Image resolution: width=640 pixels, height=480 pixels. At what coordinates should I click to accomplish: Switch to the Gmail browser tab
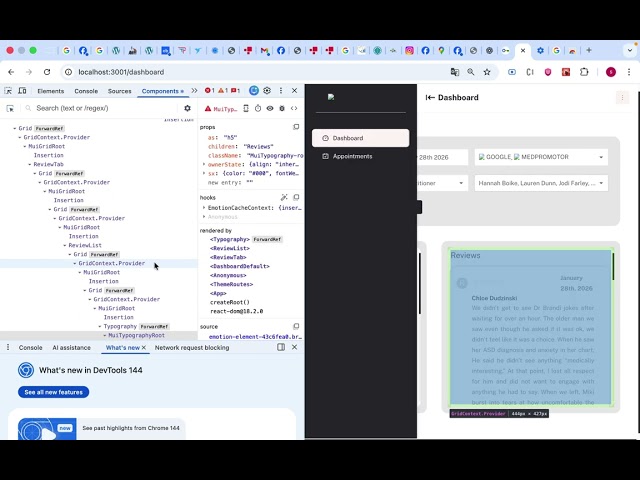click(x=264, y=51)
